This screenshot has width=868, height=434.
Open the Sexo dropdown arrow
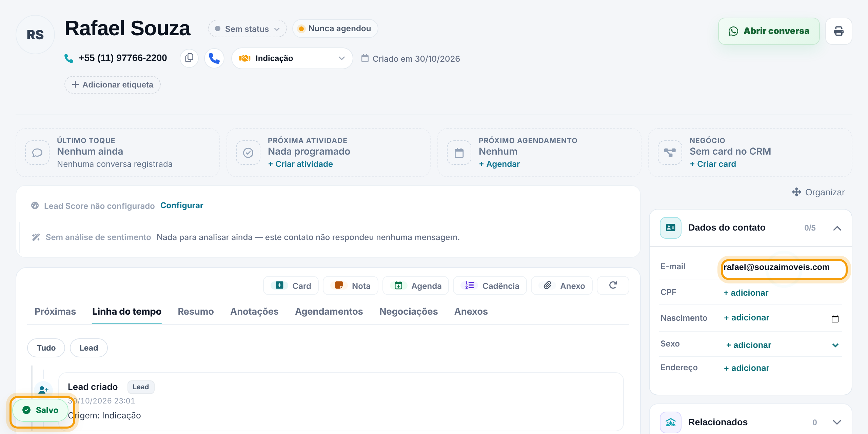835,345
